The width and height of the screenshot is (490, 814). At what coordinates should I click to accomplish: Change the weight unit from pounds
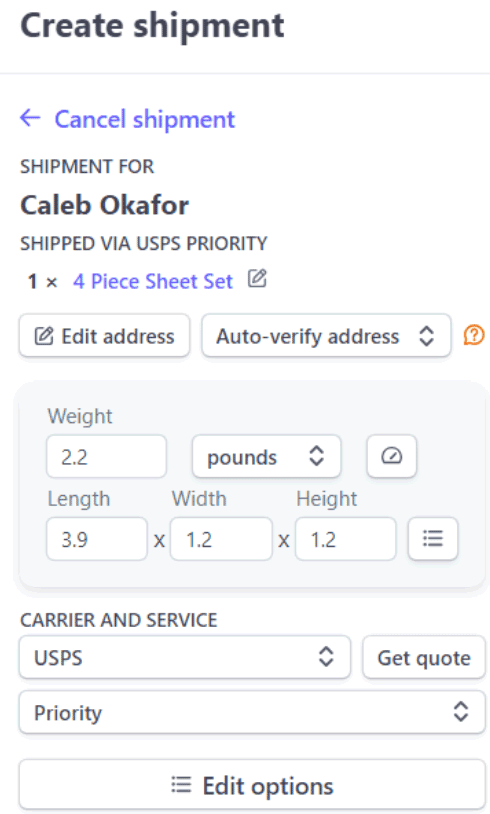click(x=266, y=457)
